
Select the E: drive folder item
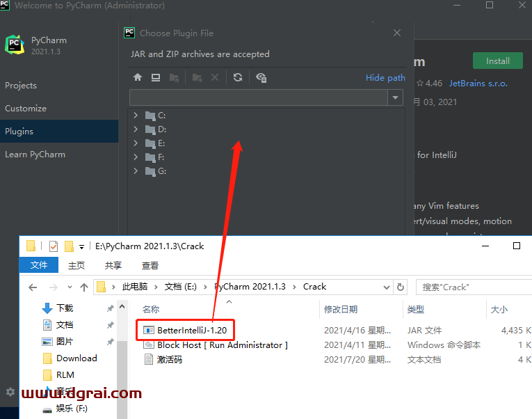click(155, 143)
